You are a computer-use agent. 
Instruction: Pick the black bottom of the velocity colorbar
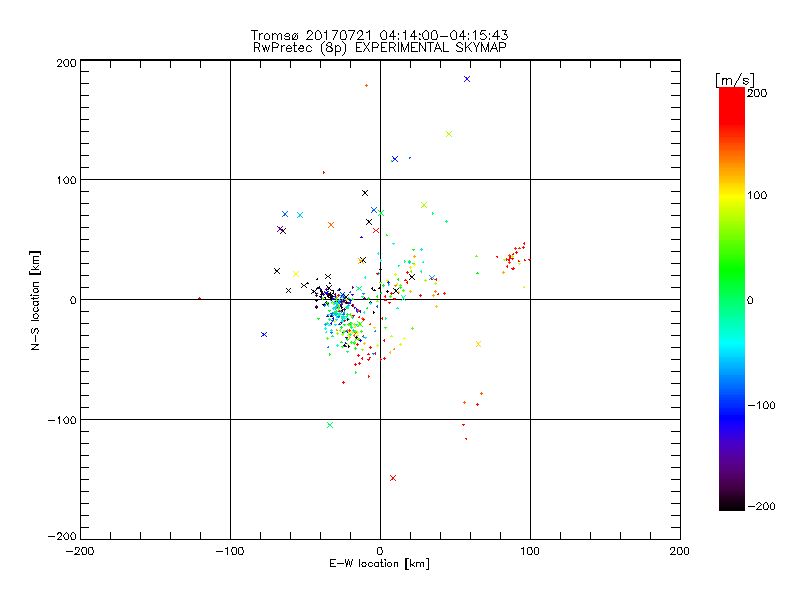pyautogui.click(x=732, y=503)
